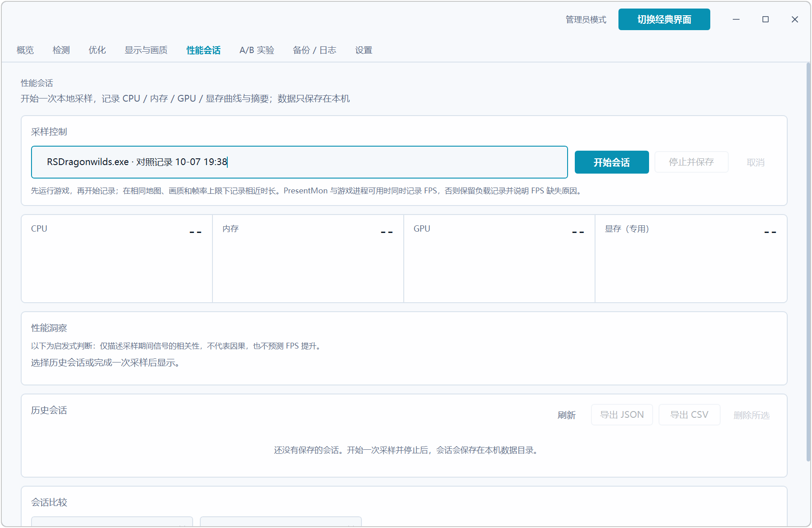Open the 设置 tab
Screen dimensions: 812x528
tap(364, 50)
